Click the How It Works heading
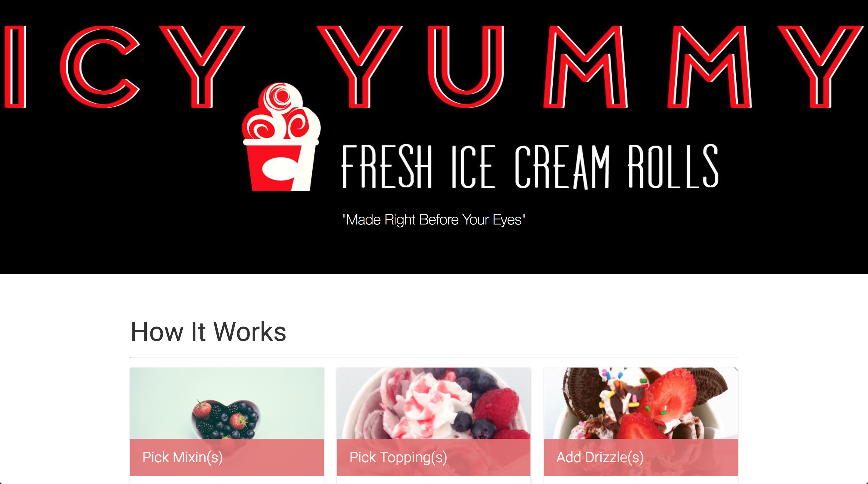Screen dimensions: 868x484 (208, 332)
